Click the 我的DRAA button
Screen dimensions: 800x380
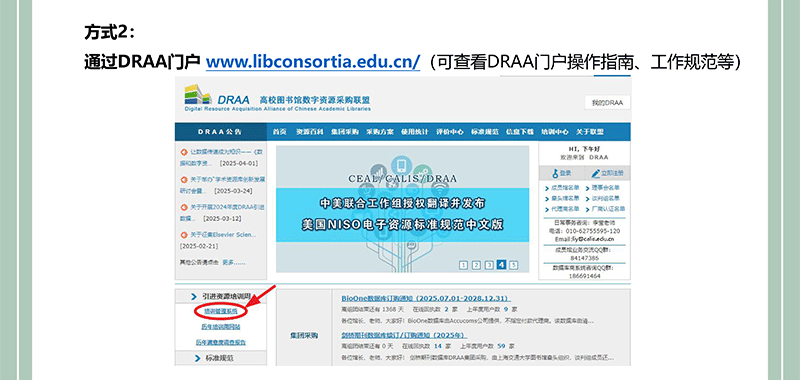(607, 103)
